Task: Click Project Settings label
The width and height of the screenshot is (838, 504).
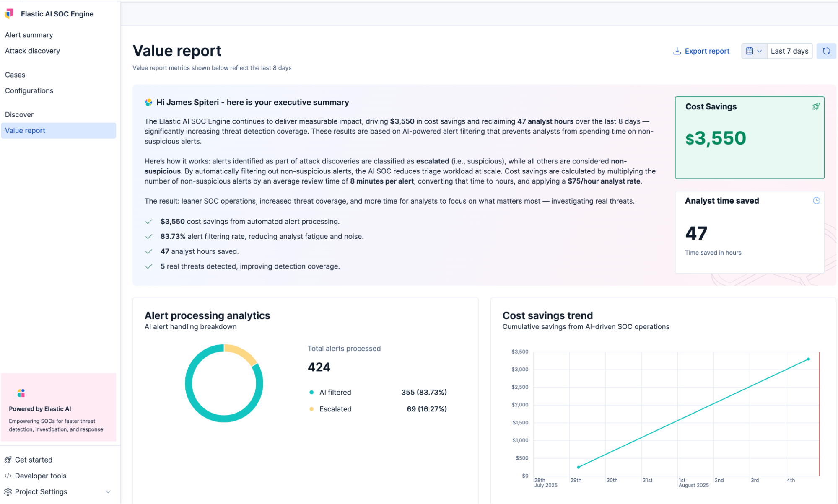Action: click(x=41, y=491)
